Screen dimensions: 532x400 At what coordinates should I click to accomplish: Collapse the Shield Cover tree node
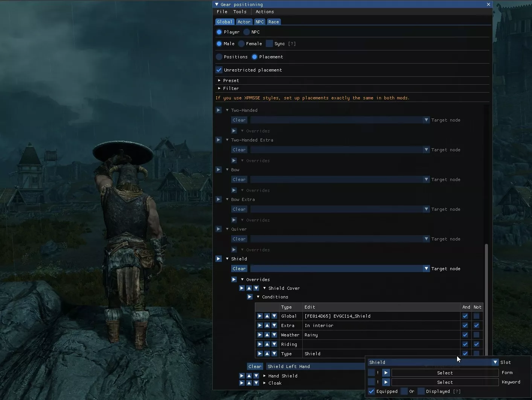264,288
